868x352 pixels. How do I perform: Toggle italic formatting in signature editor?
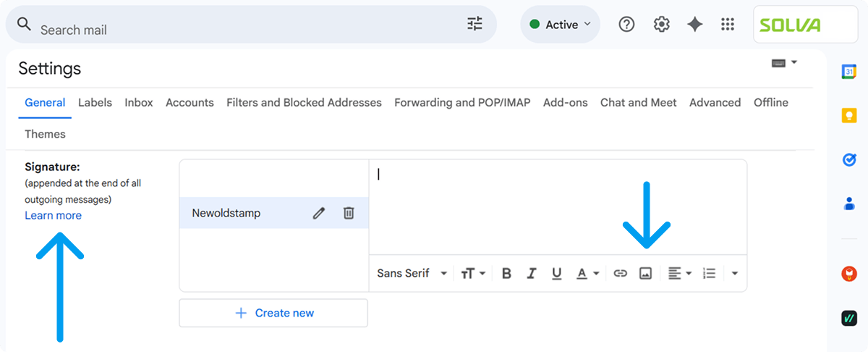532,273
